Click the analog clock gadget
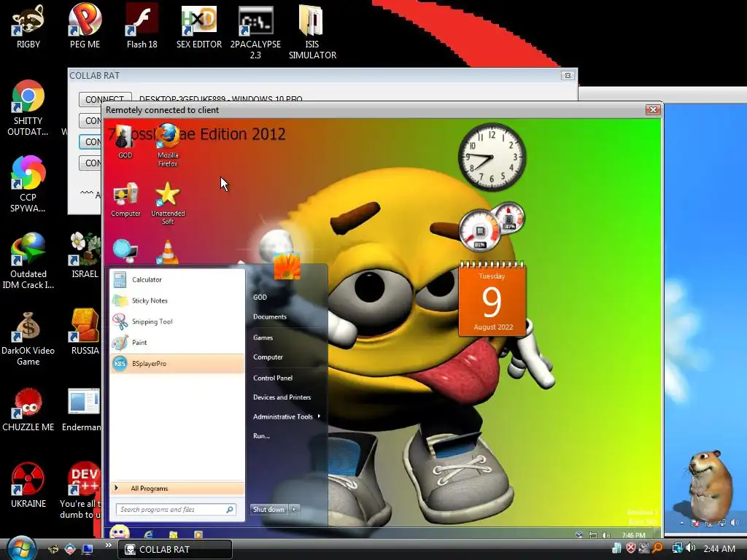Image resolution: width=747 pixels, height=560 pixels. pos(492,157)
